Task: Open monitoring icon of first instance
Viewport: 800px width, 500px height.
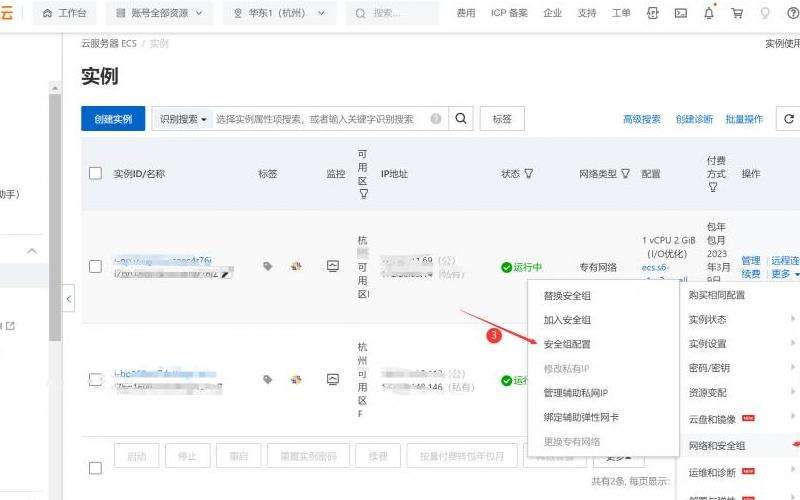Action: pos(333,266)
